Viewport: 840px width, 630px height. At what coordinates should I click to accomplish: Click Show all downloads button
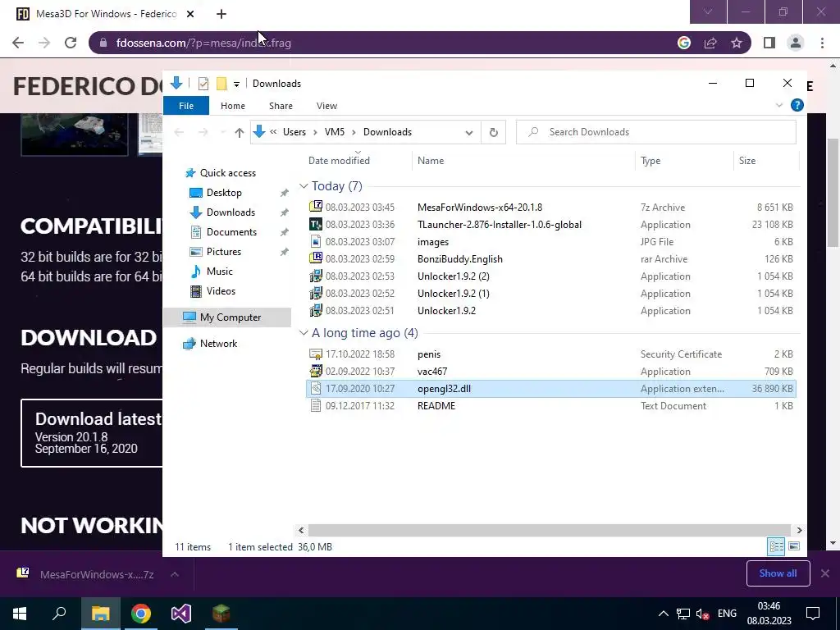pyautogui.click(x=778, y=573)
